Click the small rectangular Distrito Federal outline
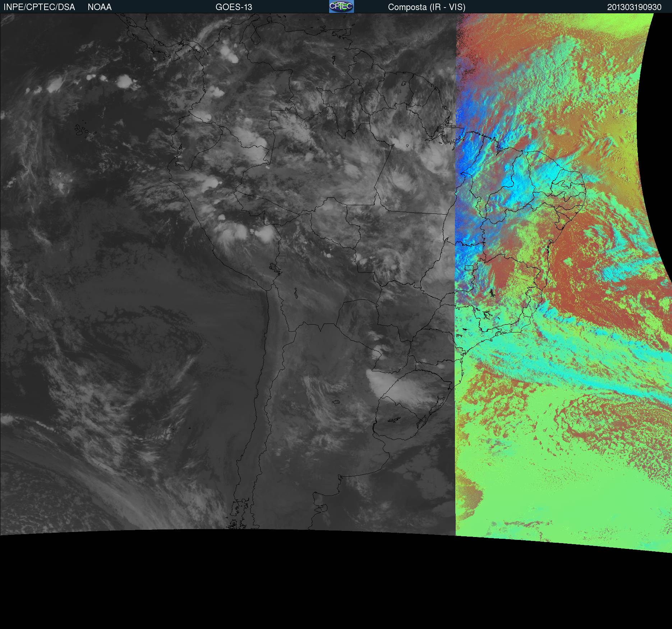 coord(469,268)
